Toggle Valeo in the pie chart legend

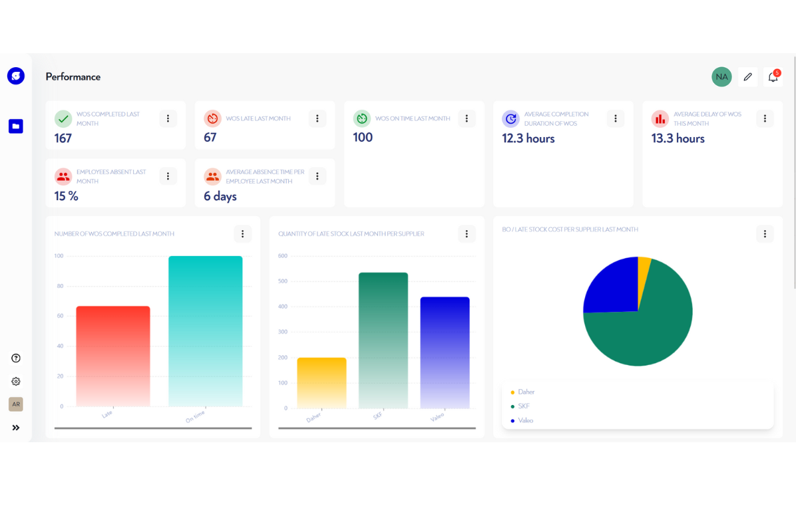(525, 420)
